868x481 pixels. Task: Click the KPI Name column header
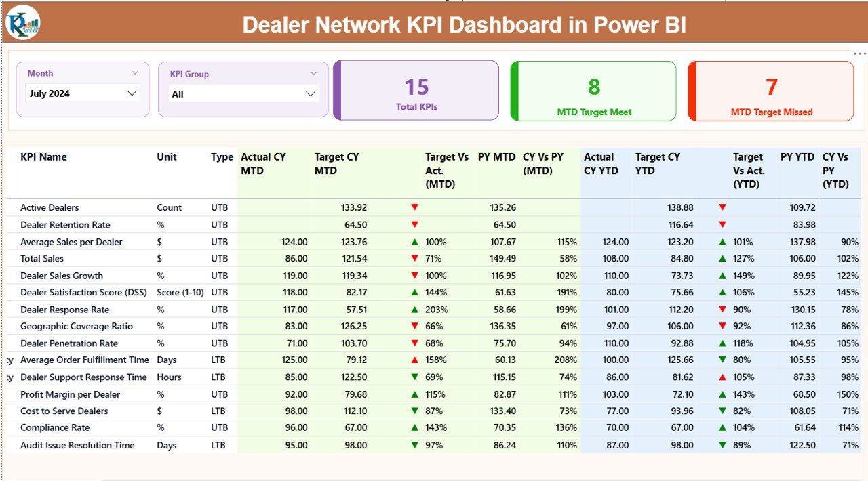[43, 156]
